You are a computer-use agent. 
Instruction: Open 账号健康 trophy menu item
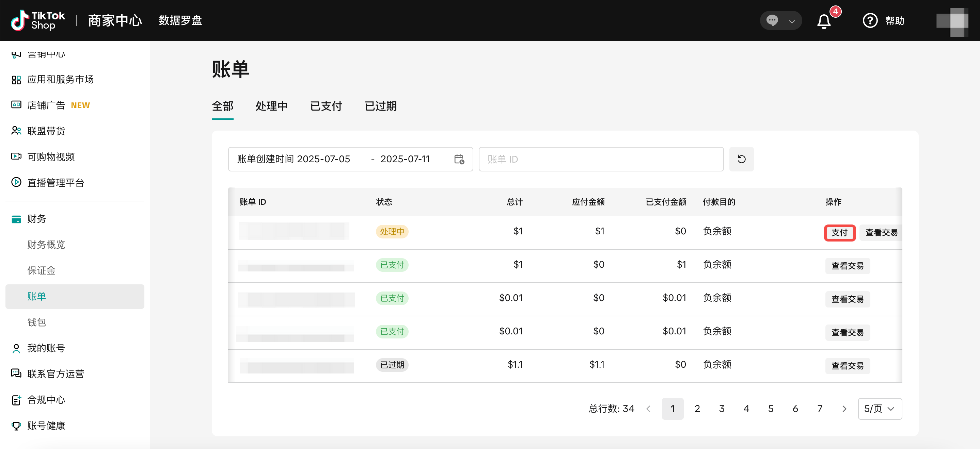46,426
